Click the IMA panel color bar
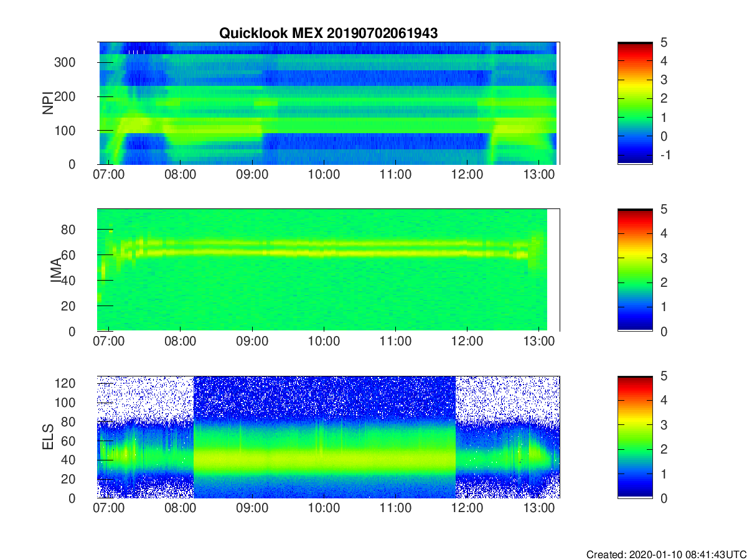Viewport: 747px width, 560px height. (x=635, y=270)
